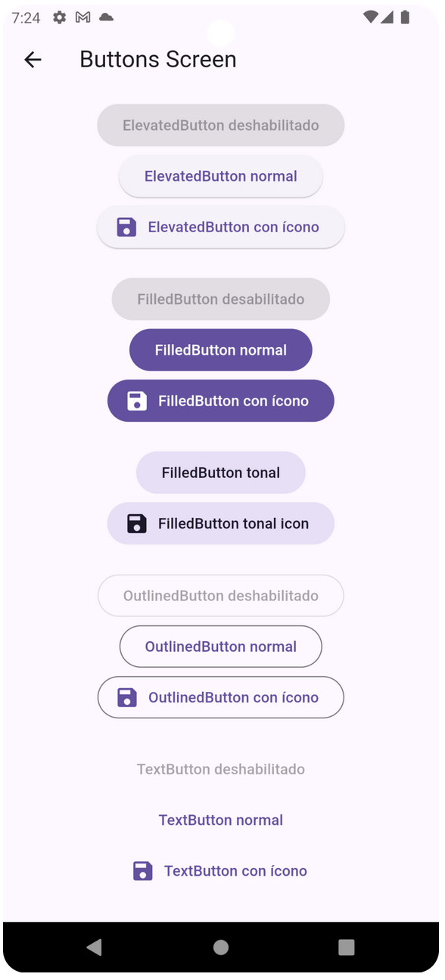445x980 pixels.
Task: Tap Android recents square button
Action: pyautogui.click(x=347, y=947)
